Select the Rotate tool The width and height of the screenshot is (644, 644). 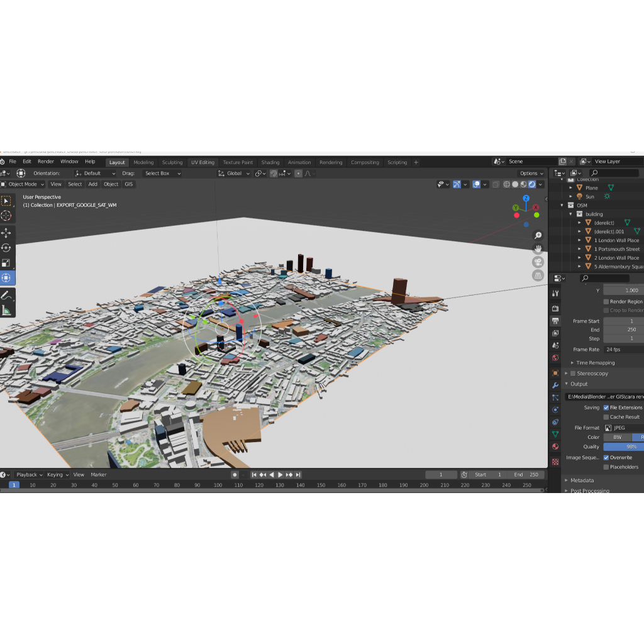[x=6, y=248]
